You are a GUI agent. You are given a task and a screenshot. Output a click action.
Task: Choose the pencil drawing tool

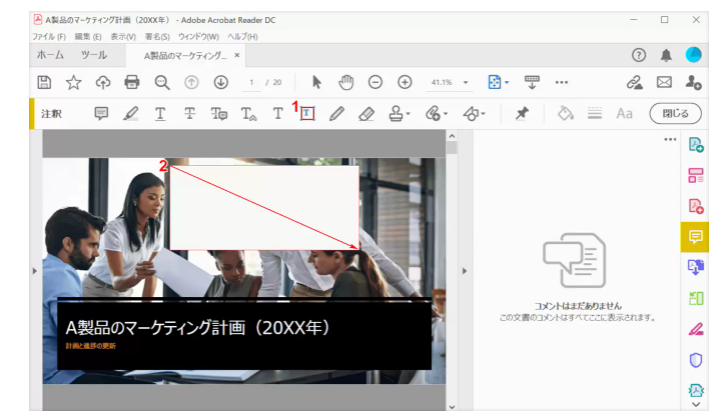(x=337, y=114)
